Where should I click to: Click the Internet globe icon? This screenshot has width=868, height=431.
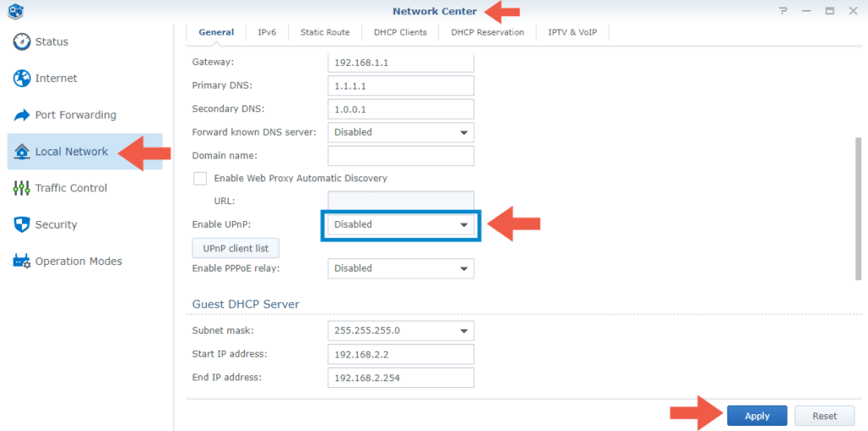click(21, 78)
